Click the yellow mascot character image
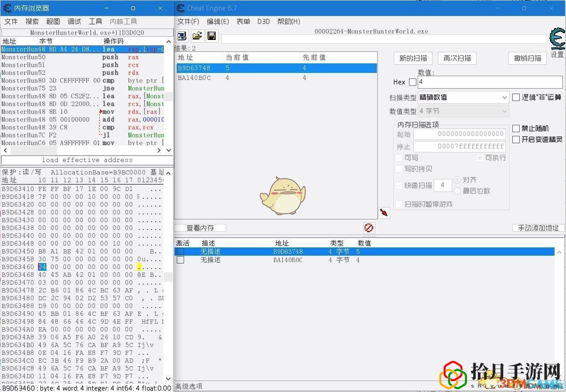Screen dimensions: 566x392 [x=282, y=196]
